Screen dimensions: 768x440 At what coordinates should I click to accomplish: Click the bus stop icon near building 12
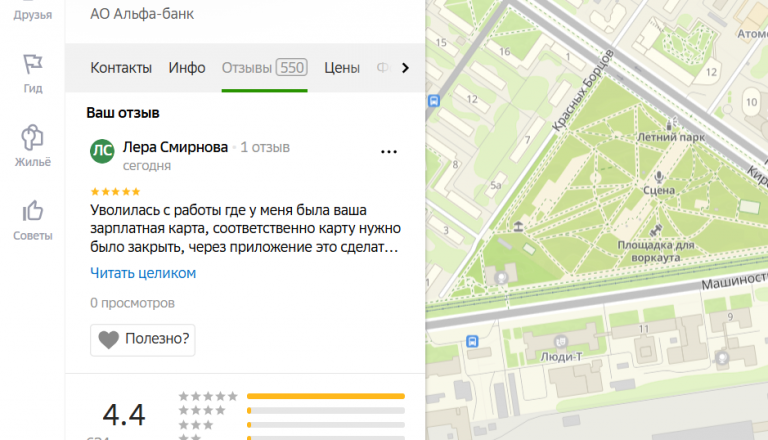434,101
